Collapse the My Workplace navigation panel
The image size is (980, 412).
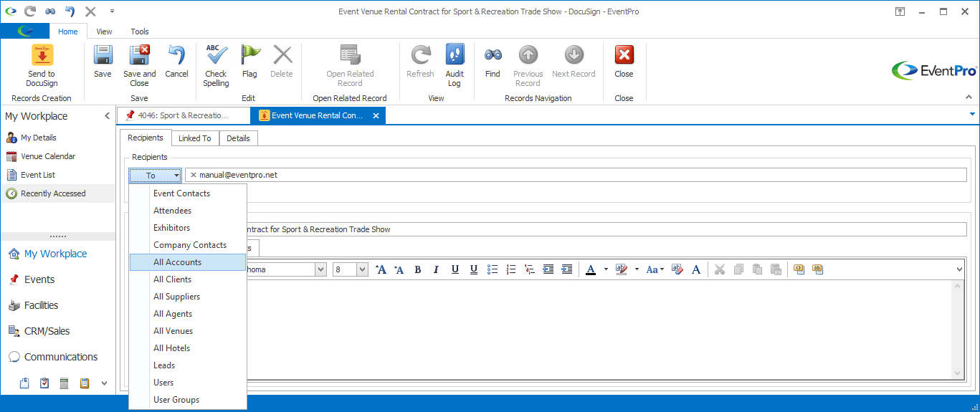[108, 116]
